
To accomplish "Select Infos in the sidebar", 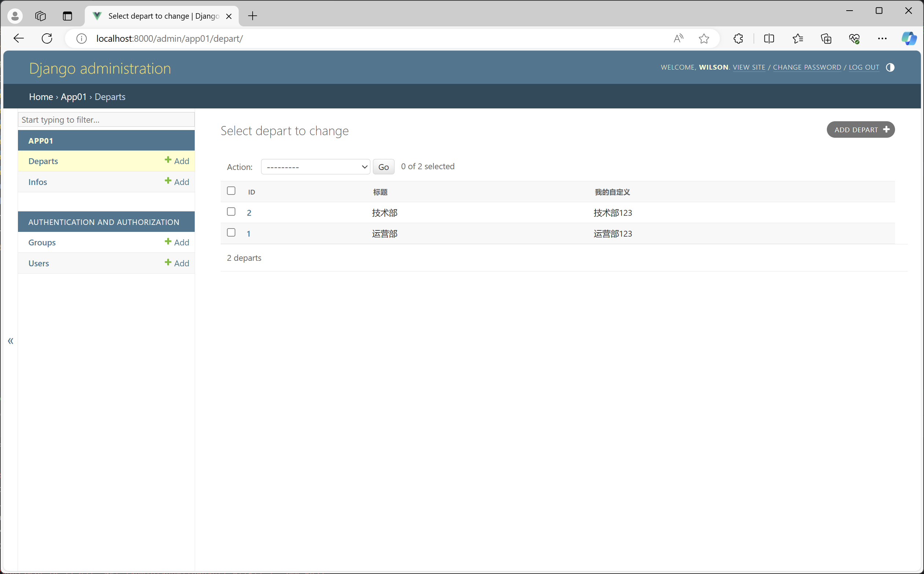I will tap(38, 182).
